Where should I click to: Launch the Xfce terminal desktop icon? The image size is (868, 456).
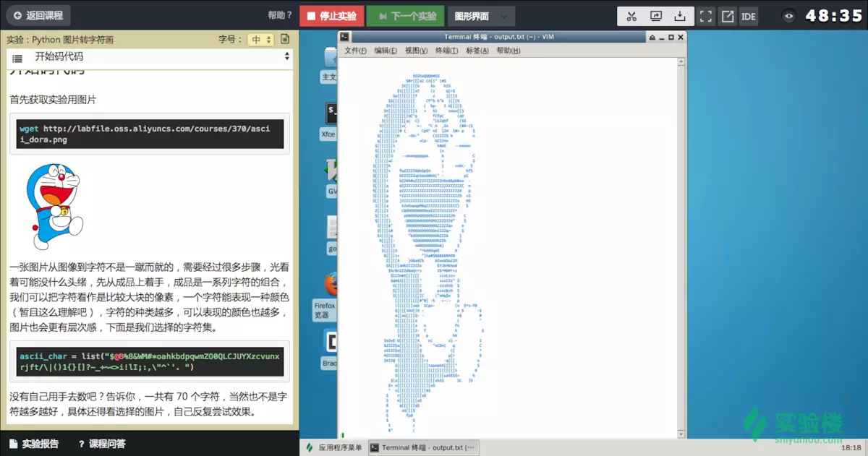[330, 120]
